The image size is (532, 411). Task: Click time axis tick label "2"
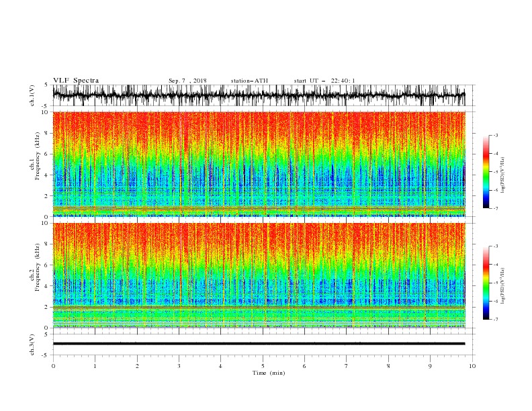click(137, 366)
